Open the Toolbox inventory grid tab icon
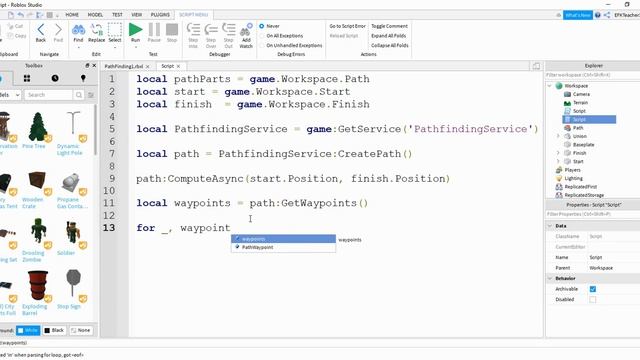 click(x=27, y=78)
